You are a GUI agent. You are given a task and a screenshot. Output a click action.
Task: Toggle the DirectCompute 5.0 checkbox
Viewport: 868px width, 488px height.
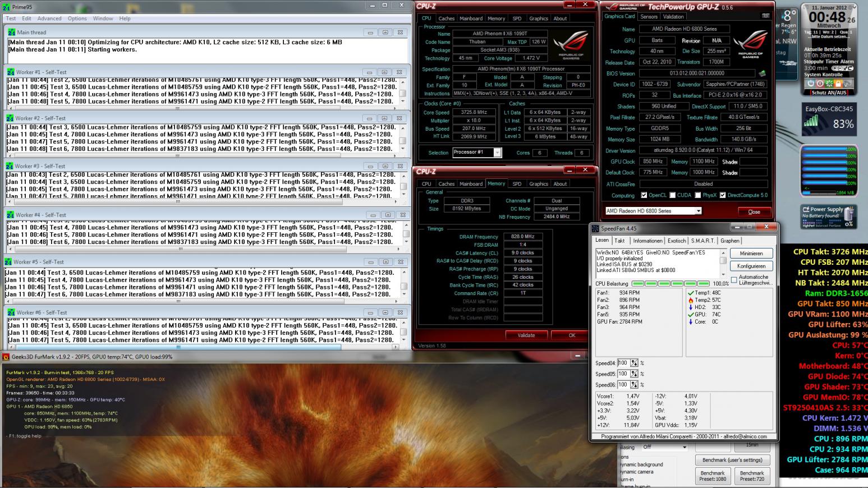pos(723,195)
